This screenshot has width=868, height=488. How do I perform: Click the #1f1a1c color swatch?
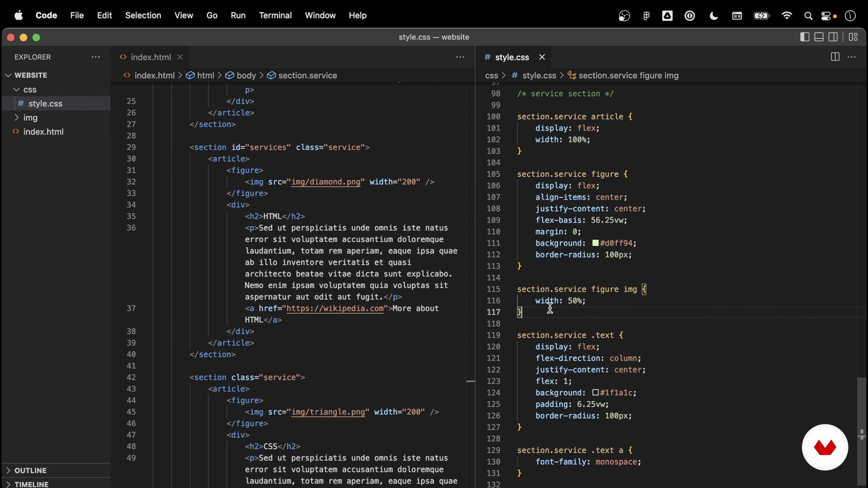coord(595,392)
